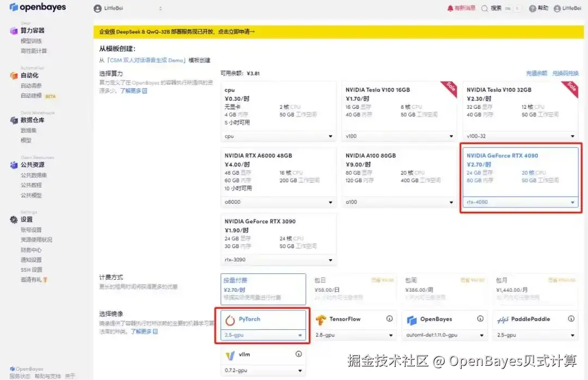The height and width of the screenshot is (380, 588).
Task: Expand the v100 spec dropdown
Action: click(x=399, y=137)
